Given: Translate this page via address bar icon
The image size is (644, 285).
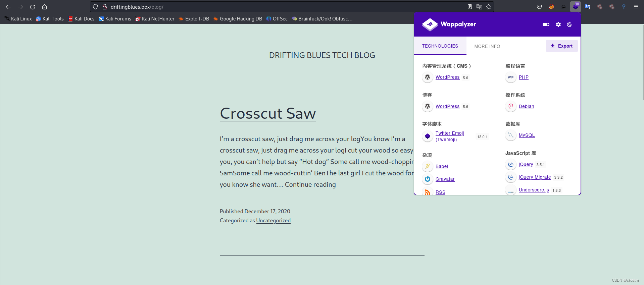Looking at the screenshot, I should click(x=479, y=7).
